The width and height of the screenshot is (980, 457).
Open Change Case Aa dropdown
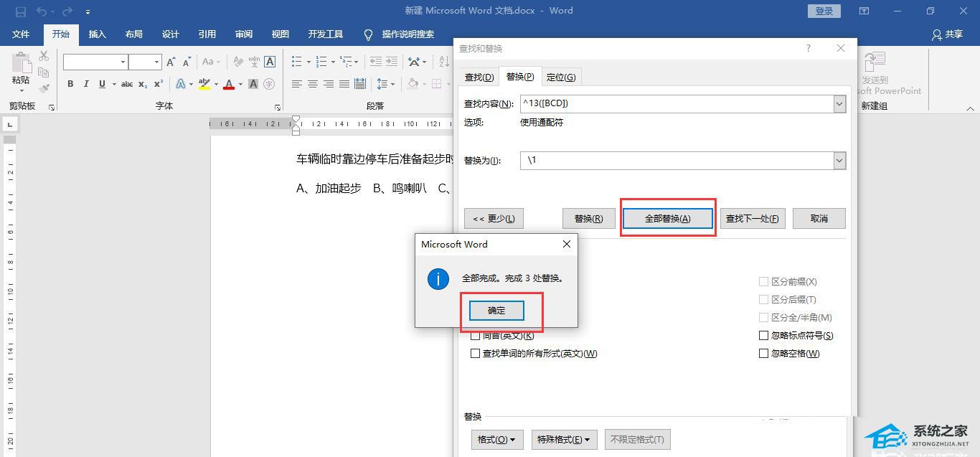click(212, 62)
